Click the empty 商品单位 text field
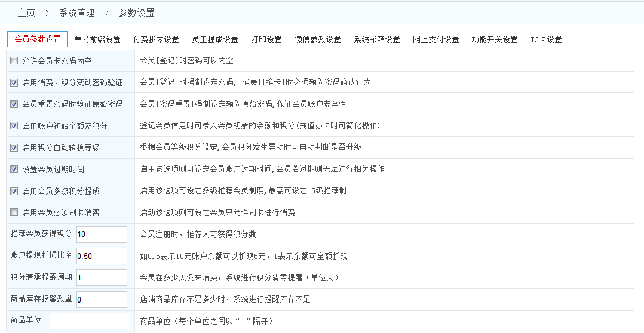The height and width of the screenshot is (333, 644). coord(90,321)
